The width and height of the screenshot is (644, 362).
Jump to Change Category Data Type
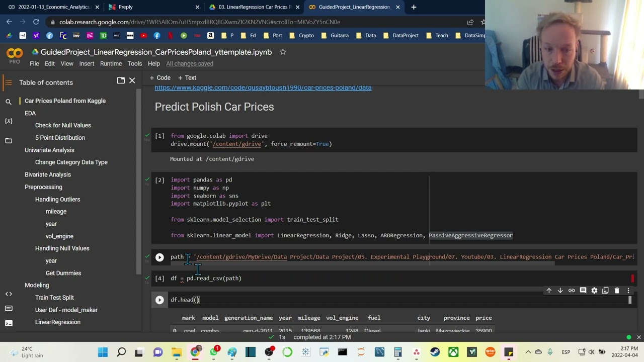tap(71, 162)
